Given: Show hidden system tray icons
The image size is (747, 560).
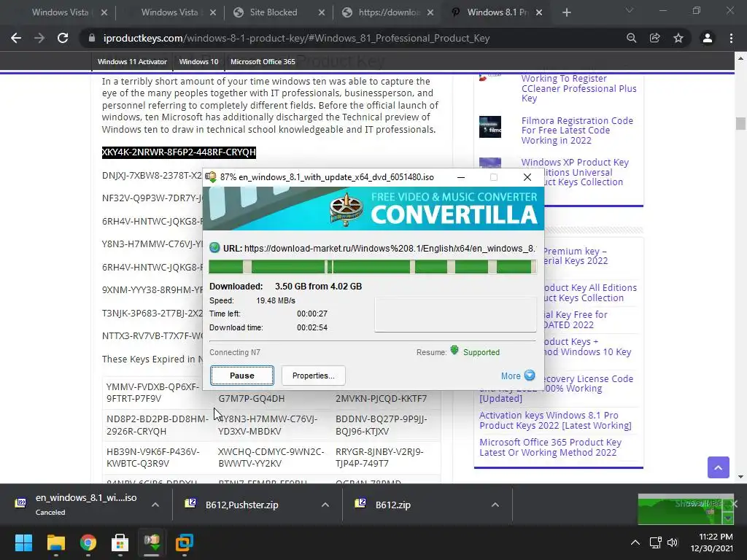Looking at the screenshot, I should pyautogui.click(x=635, y=542).
